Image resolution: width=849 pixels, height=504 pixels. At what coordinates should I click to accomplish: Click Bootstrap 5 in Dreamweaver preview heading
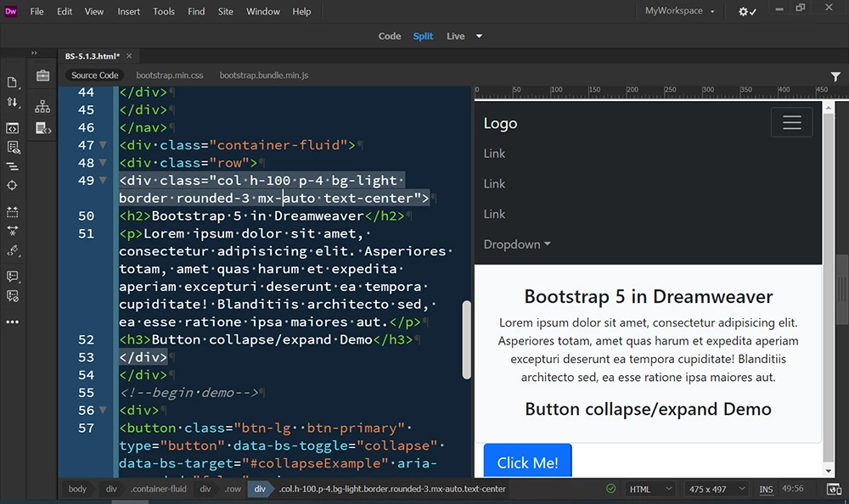(x=648, y=297)
